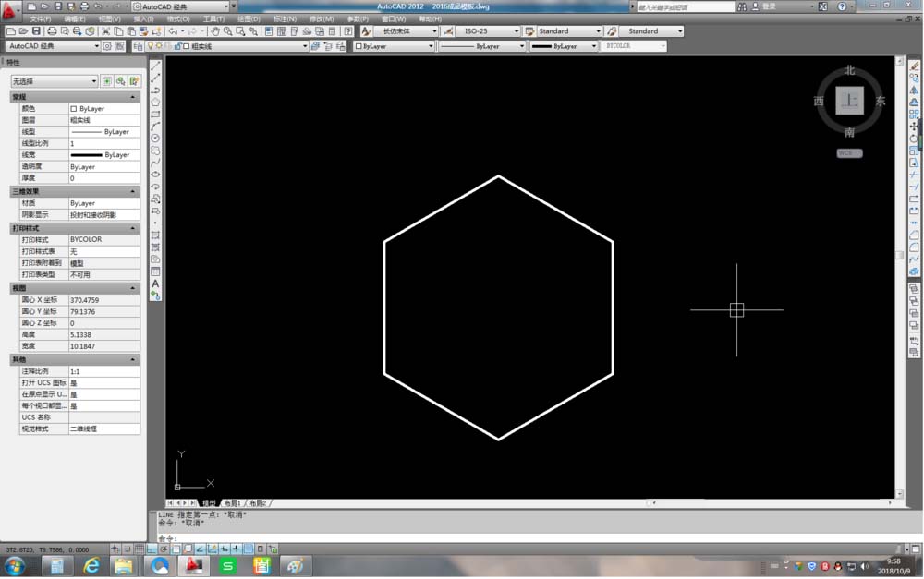Click the Plot printer icon in standard toolbar
The image size is (924, 579).
pyautogui.click(x=52, y=31)
